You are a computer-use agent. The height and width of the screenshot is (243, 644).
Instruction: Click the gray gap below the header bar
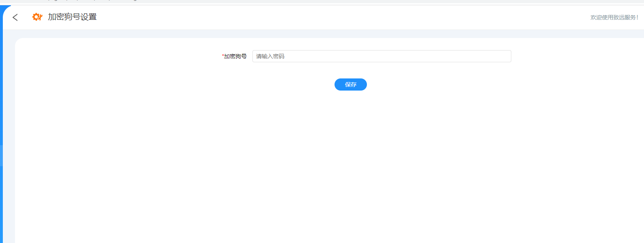pos(324,34)
